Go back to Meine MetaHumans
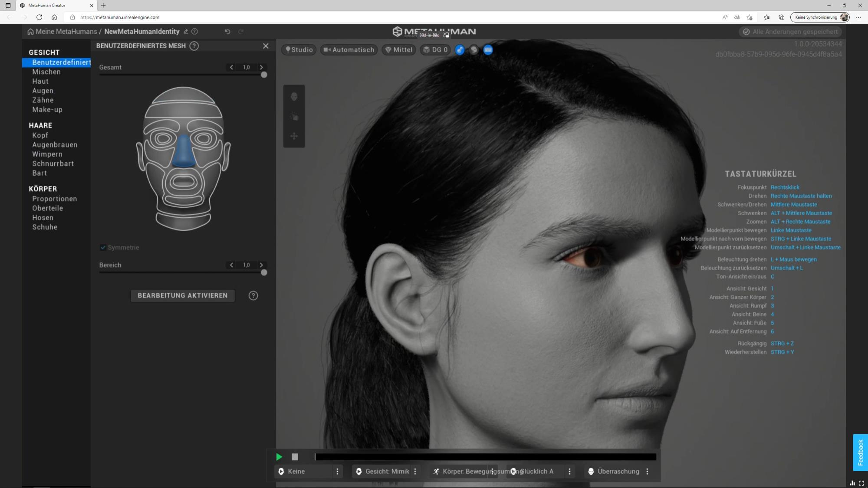The image size is (868, 488). [x=62, y=32]
